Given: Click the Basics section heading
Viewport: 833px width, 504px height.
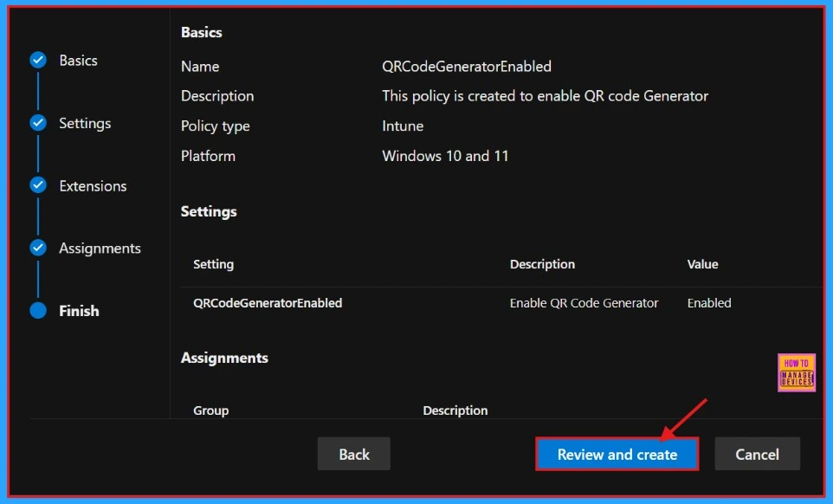Looking at the screenshot, I should (202, 32).
